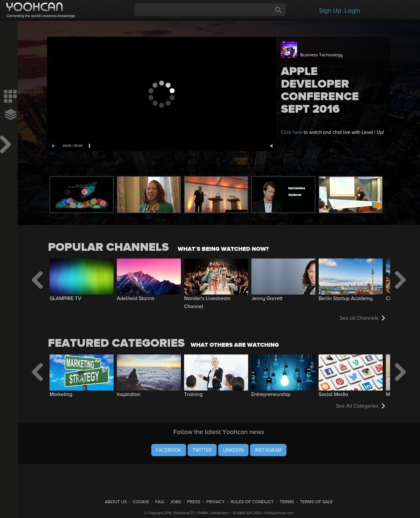Open the FAQ footer link

[160, 502]
